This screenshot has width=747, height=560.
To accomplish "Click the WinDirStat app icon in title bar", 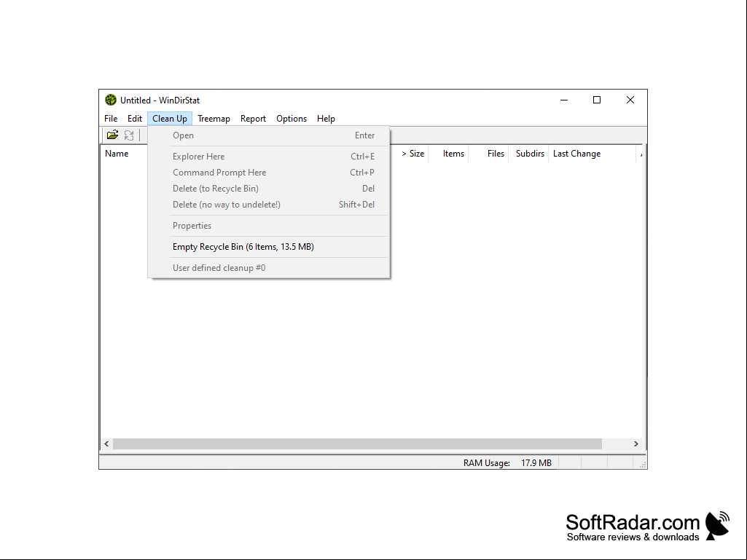I will 111,100.
